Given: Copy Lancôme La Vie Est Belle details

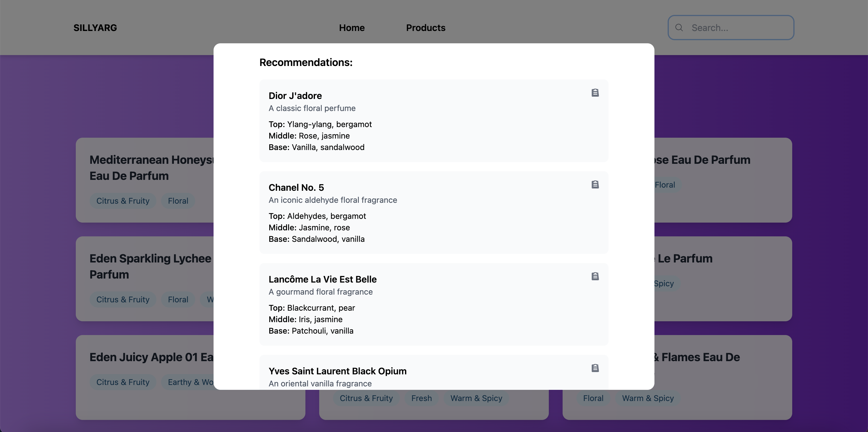Looking at the screenshot, I should [x=595, y=276].
